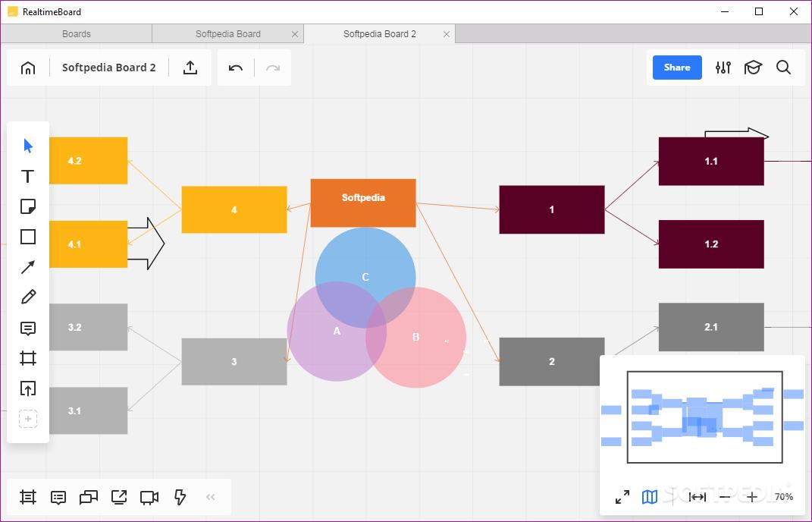Click the export board icon

(x=190, y=68)
